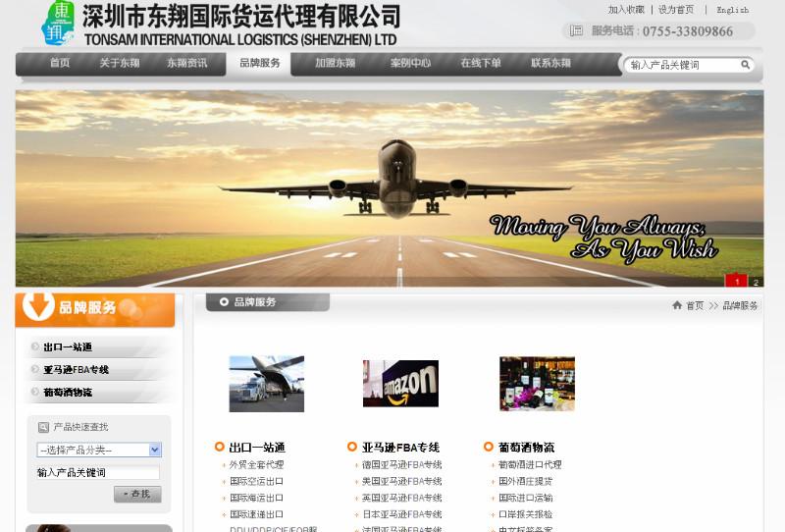
Task: Open the 美国亚马逊FBA专线 link
Action: (x=401, y=481)
